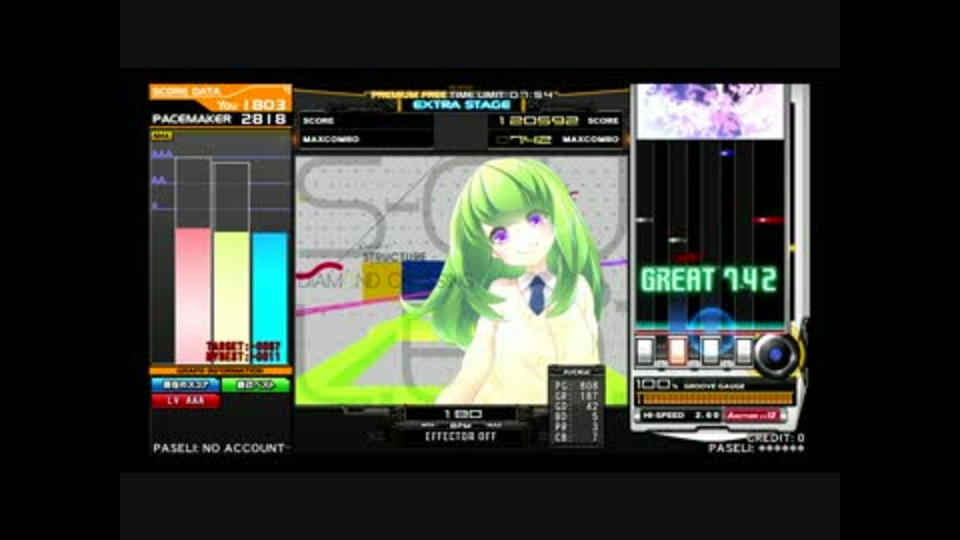The height and width of the screenshot is (540, 960).
Task: Click the red scratch note in the scratch lane
Action: coord(768,220)
